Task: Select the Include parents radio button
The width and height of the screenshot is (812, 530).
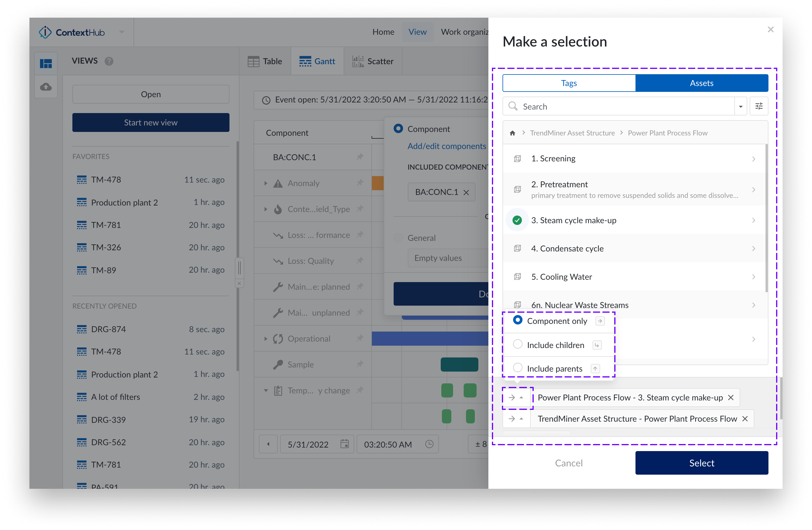Action: [518, 367]
